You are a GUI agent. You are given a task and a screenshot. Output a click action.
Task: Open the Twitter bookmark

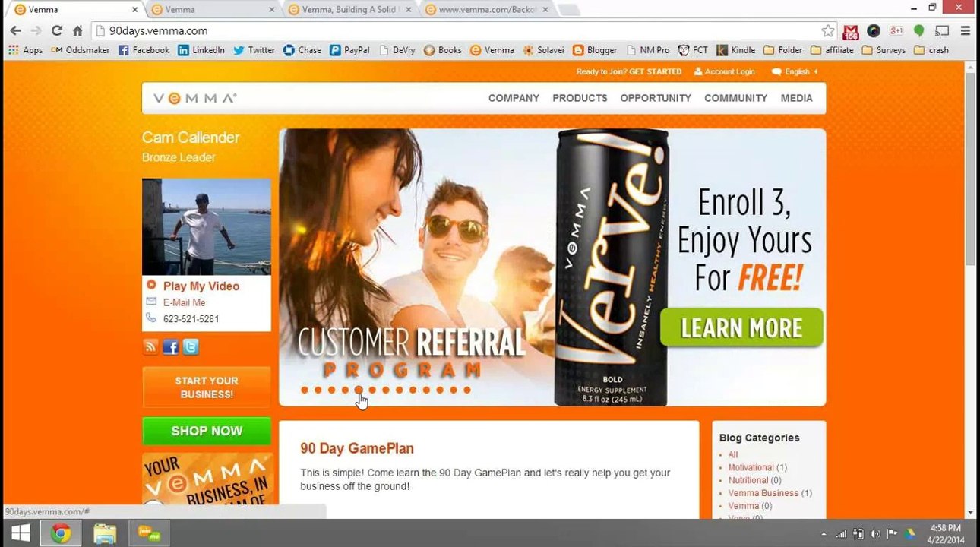pyautogui.click(x=254, y=50)
